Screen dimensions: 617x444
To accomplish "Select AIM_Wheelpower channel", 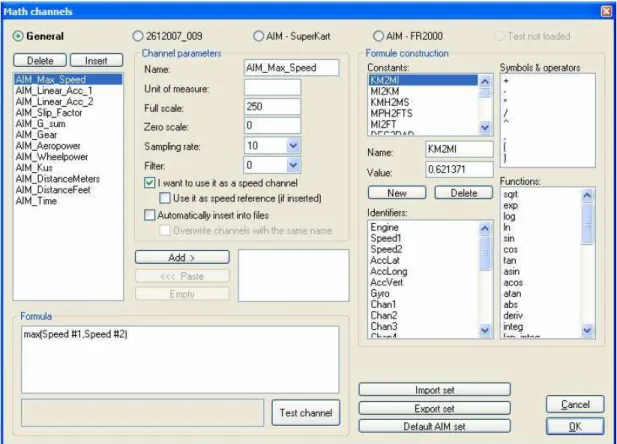I will (x=68, y=157).
